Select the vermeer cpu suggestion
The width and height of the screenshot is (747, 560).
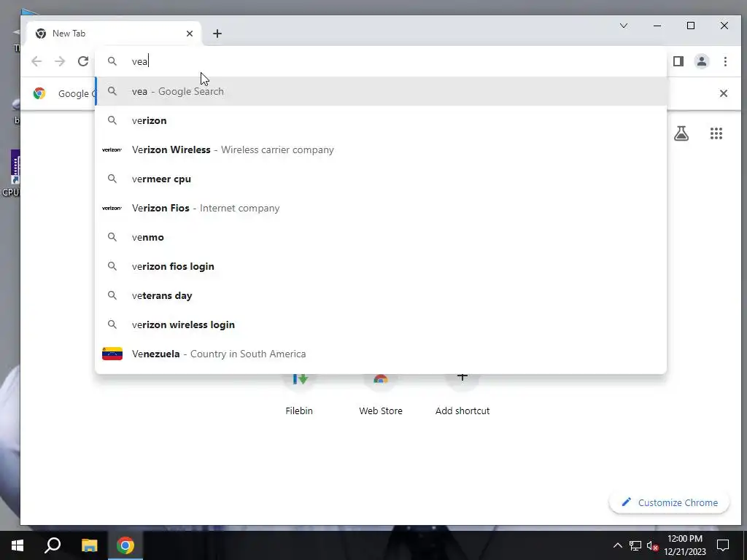pos(381,179)
